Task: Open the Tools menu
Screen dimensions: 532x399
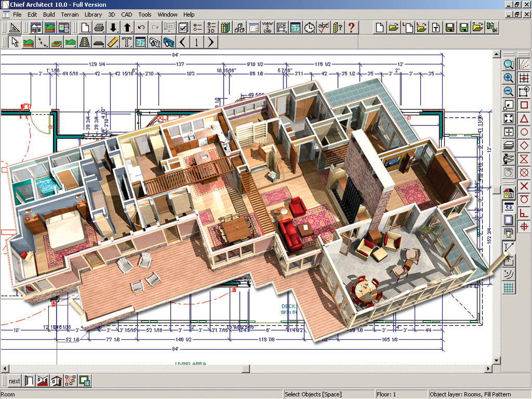Action: click(145, 15)
